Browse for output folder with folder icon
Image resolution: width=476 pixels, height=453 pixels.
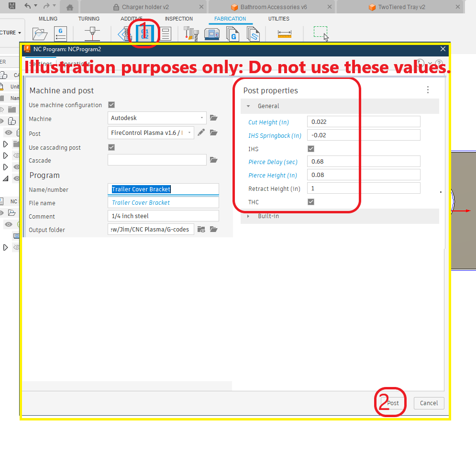point(213,230)
